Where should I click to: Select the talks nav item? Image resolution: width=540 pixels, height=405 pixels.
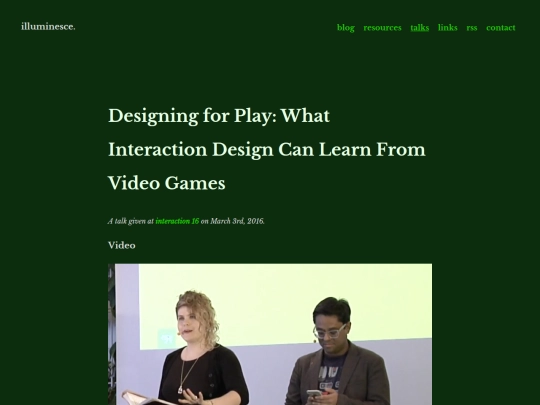[419, 28]
